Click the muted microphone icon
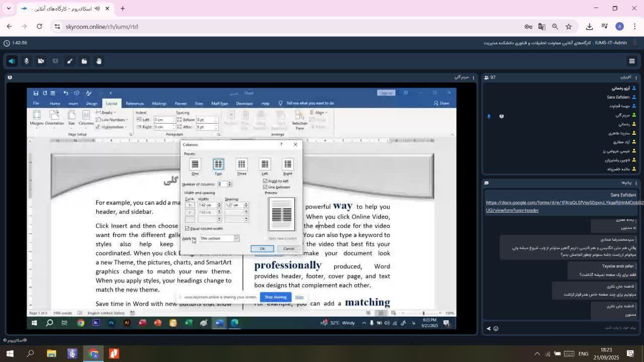The width and height of the screenshot is (644, 362). [x=27, y=61]
